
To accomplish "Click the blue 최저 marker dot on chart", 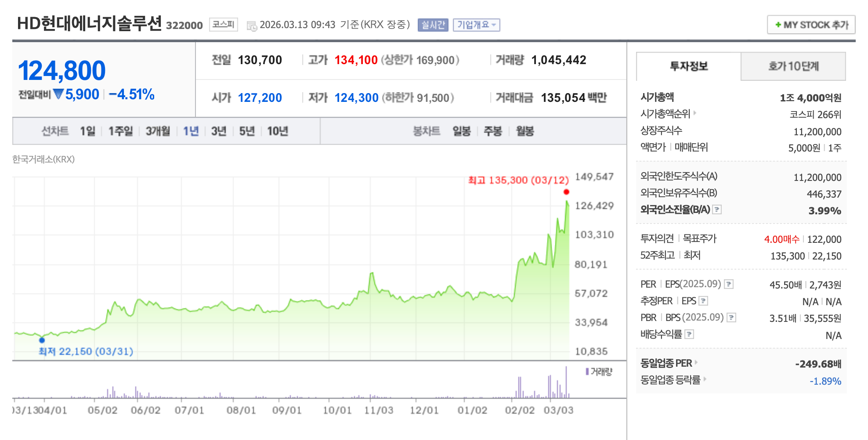I will click(42, 340).
